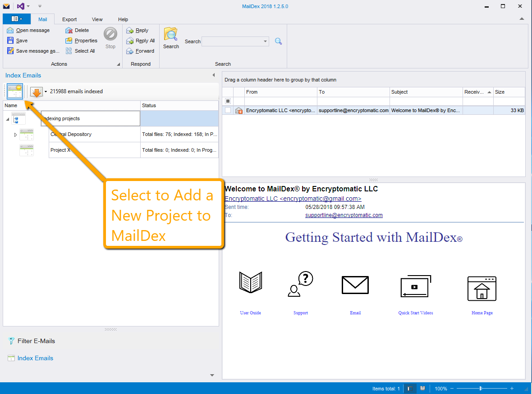
Task: Sort by the Size column header
Action: coord(509,92)
